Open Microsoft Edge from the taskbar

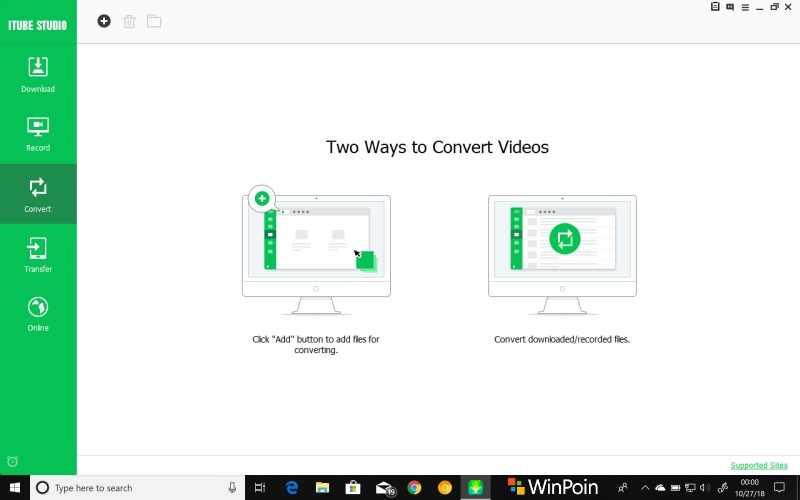tap(292, 488)
